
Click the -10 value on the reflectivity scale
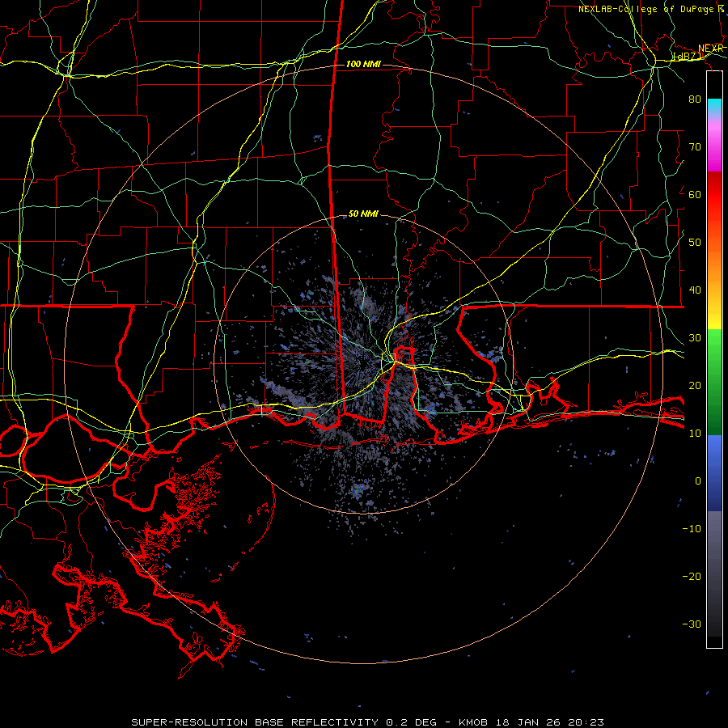pos(692,529)
